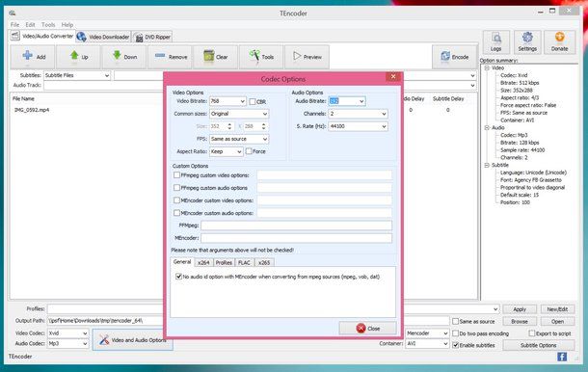
Task: Enable FFmpeg custom audio options checkbox
Action: 176,188
